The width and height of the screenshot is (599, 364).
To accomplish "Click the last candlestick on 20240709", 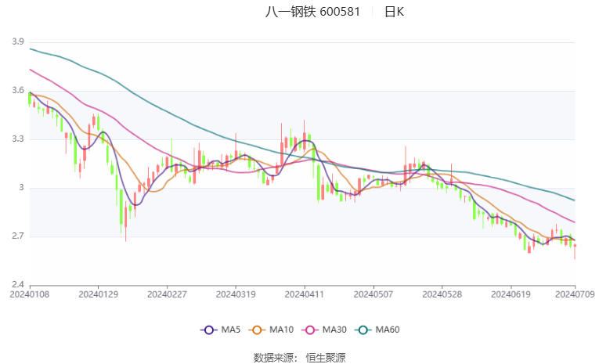I will coord(575,251).
